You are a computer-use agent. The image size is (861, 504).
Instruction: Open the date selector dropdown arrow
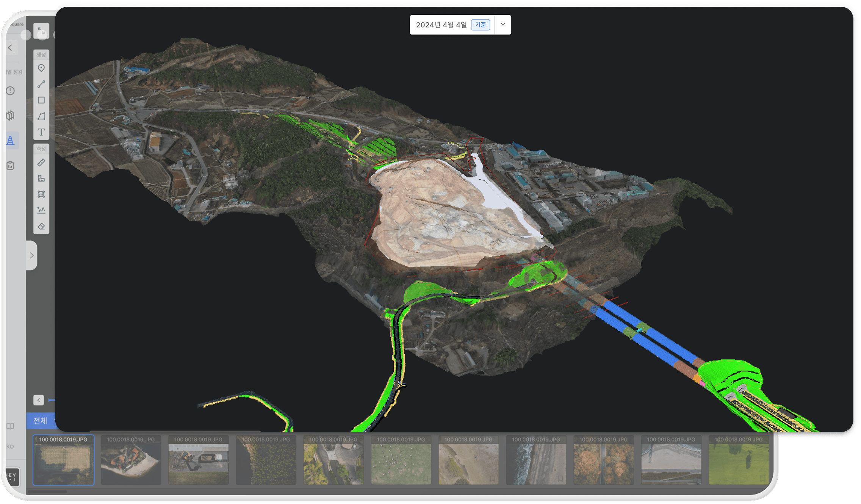(x=503, y=25)
